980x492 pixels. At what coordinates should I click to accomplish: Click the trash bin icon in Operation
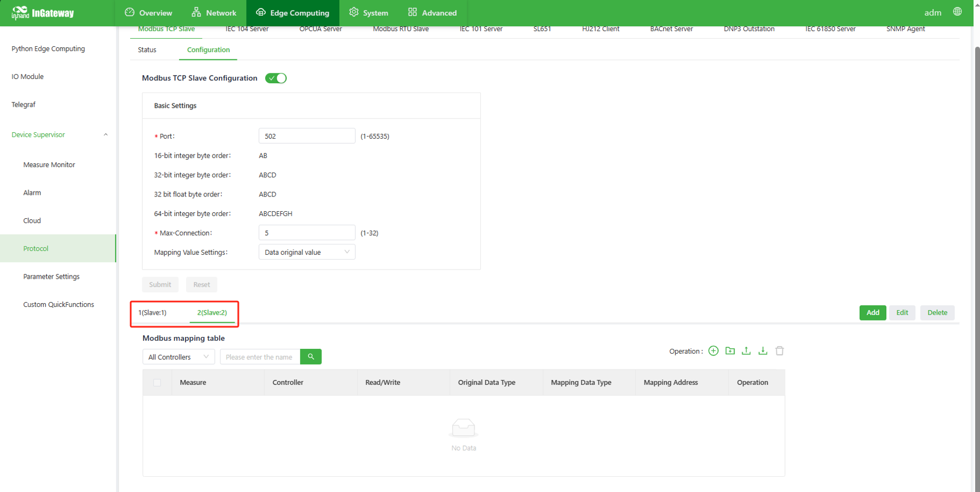(x=780, y=351)
